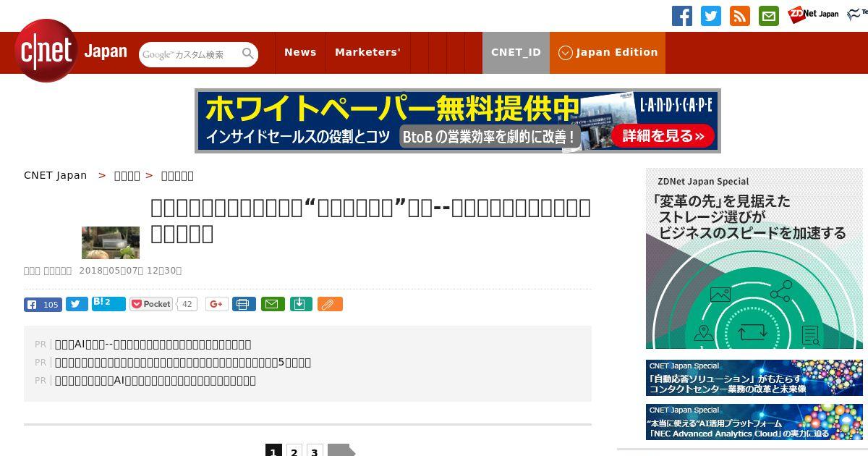The height and width of the screenshot is (456, 868).
Task: Tweet the article via Twitter button
Action: point(77,305)
